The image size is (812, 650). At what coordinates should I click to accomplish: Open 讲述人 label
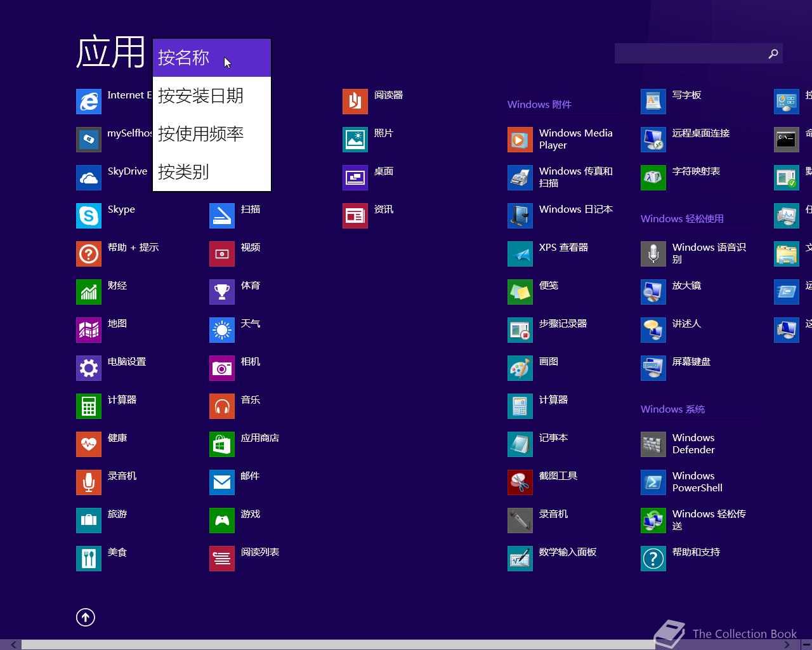point(686,324)
